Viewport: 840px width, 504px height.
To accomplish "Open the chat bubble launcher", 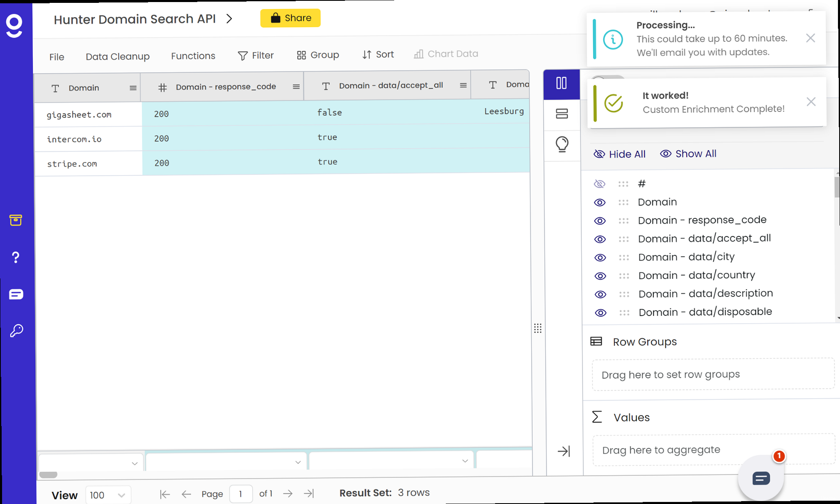I will pyautogui.click(x=761, y=478).
